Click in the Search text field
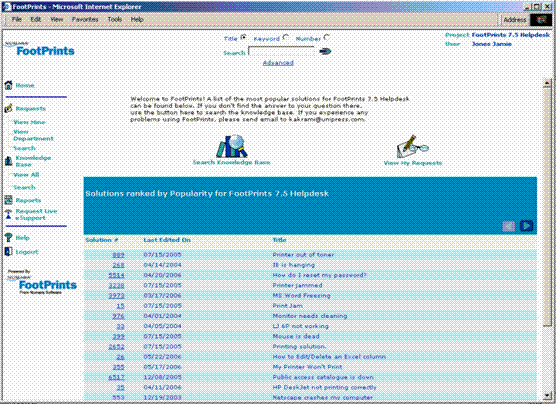Viewport: 556px width, 404px height. click(281, 51)
